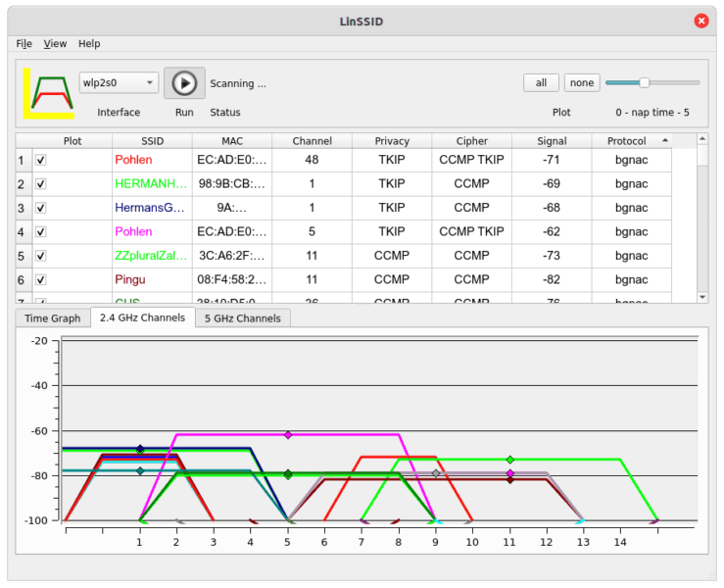The image size is (724, 588).
Task: Switch to the 5 GHz Channels tab
Action: (x=243, y=318)
